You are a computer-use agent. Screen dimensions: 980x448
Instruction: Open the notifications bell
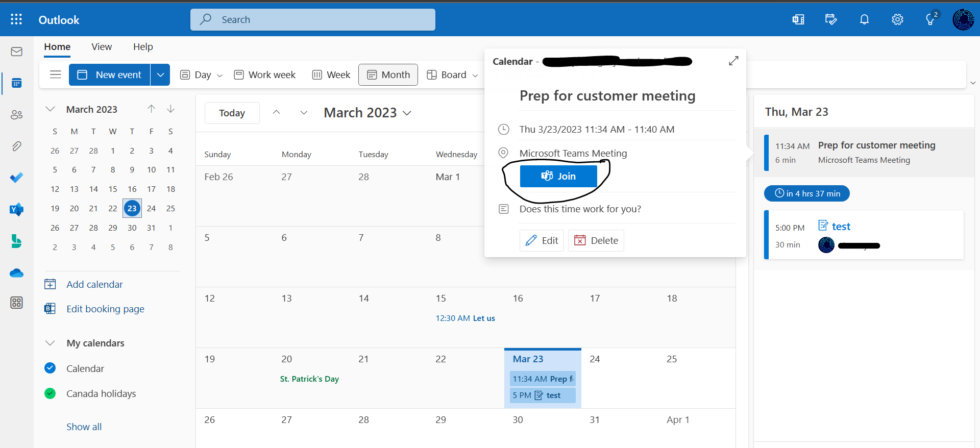[864, 19]
